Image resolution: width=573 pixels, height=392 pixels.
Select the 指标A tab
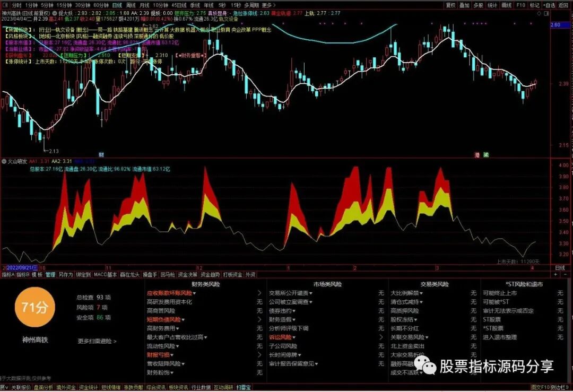click(8, 274)
